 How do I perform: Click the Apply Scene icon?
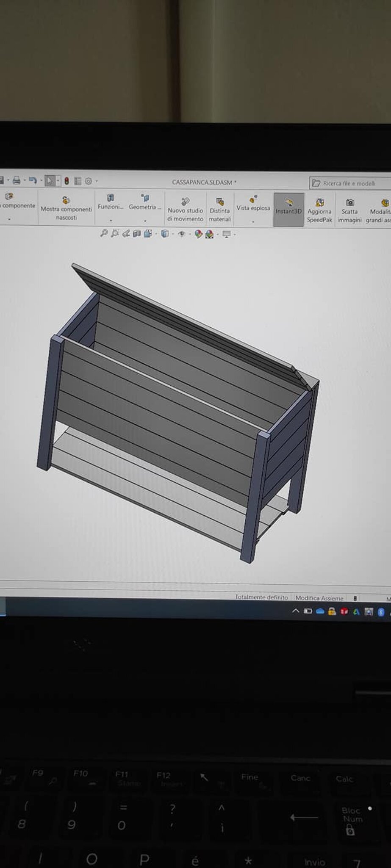(209, 234)
